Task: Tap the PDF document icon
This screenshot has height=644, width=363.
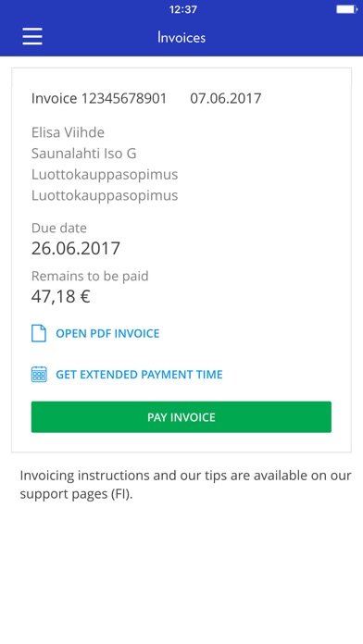Action: 39,333
